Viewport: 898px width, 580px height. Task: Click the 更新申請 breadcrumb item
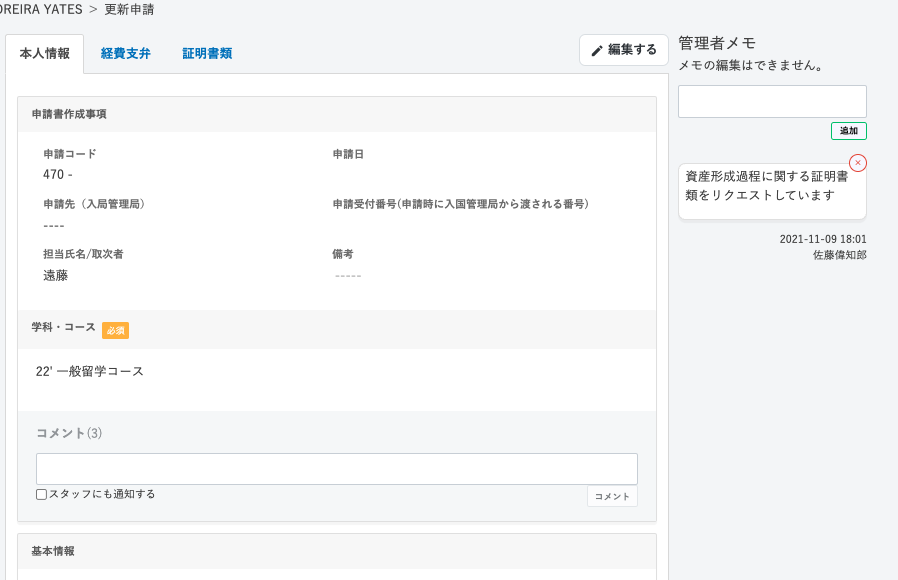point(129,9)
